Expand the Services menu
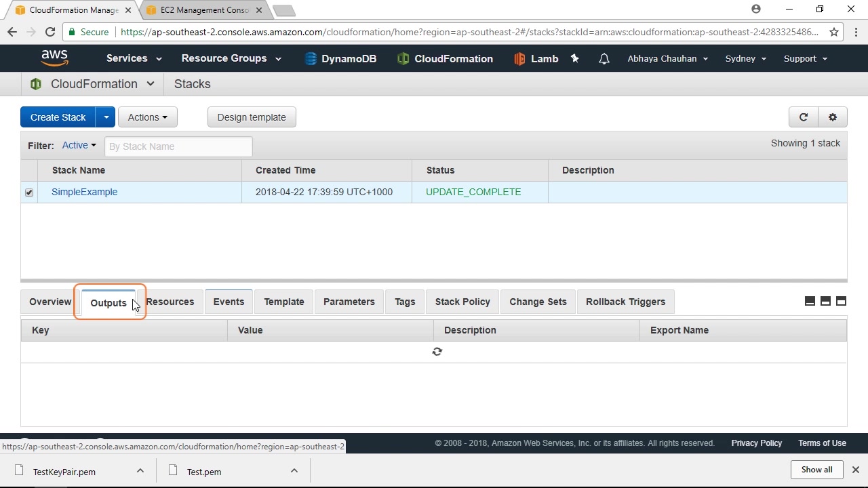 (x=134, y=58)
